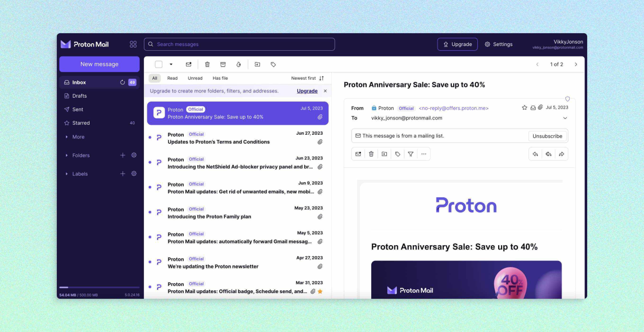Image resolution: width=644 pixels, height=332 pixels.
Task: Toggle the select all messages checkbox
Action: (x=159, y=64)
